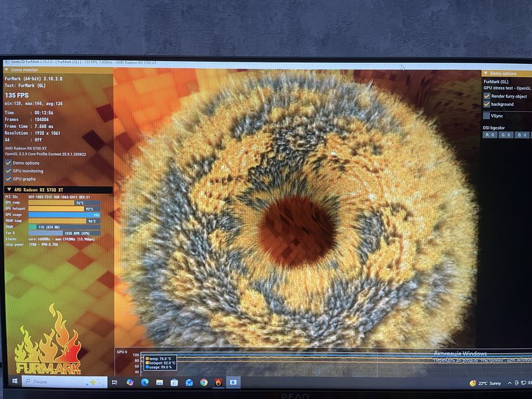Click the usage: 99.0 % graph legend
Image resolution: width=532 pixels, height=399 pixels.
(159, 367)
